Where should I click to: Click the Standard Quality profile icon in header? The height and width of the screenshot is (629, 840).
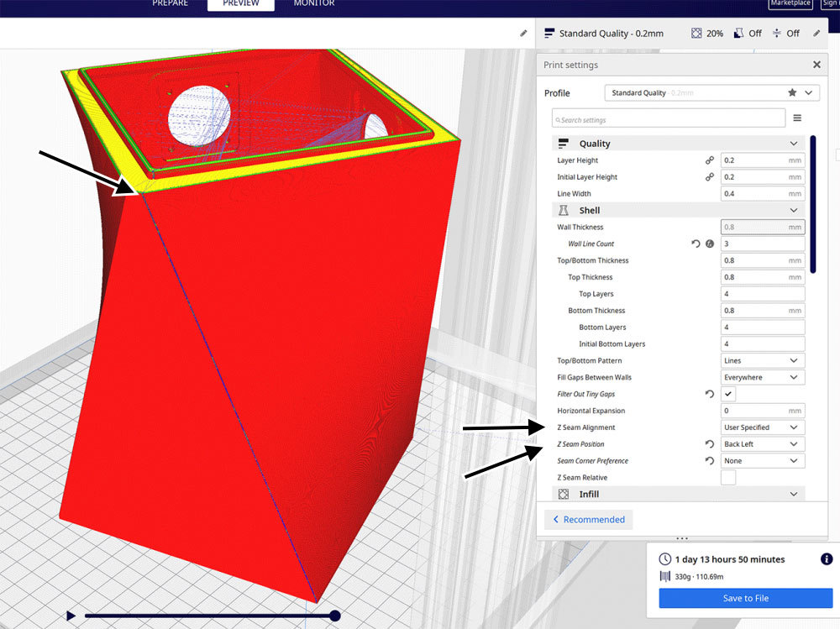click(x=549, y=34)
